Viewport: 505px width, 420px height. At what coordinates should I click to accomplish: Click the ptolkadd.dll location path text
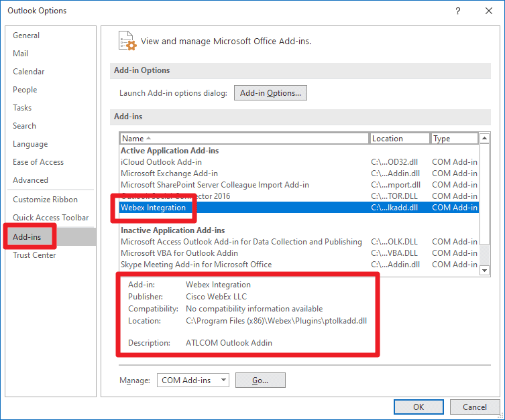pos(276,321)
